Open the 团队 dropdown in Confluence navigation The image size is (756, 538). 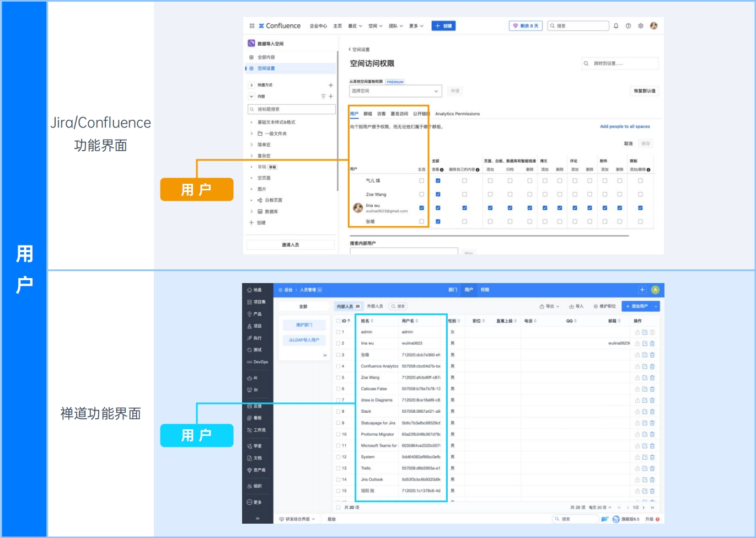pyautogui.click(x=396, y=26)
